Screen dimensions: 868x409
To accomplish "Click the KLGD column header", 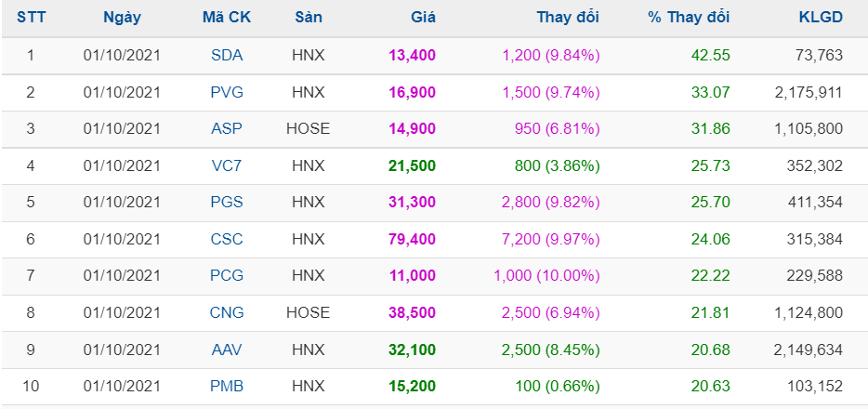I will pyautogui.click(x=821, y=18).
